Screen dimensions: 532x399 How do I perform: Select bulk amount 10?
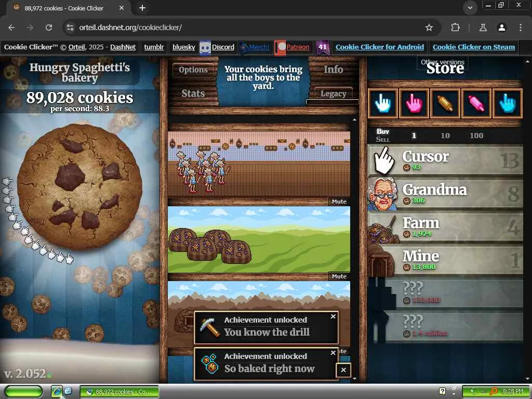click(x=445, y=136)
